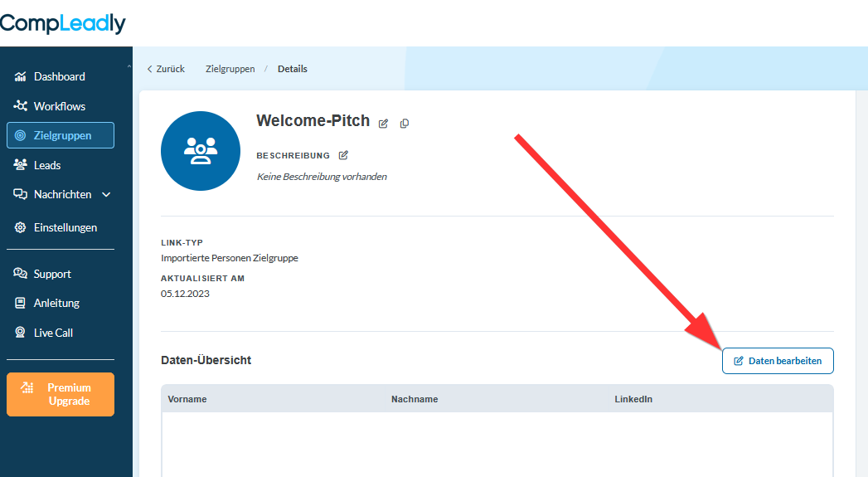Screen dimensions: 868x477
Task: Click 'Keine Beschreibung vorhanden' text
Action: [x=322, y=176]
